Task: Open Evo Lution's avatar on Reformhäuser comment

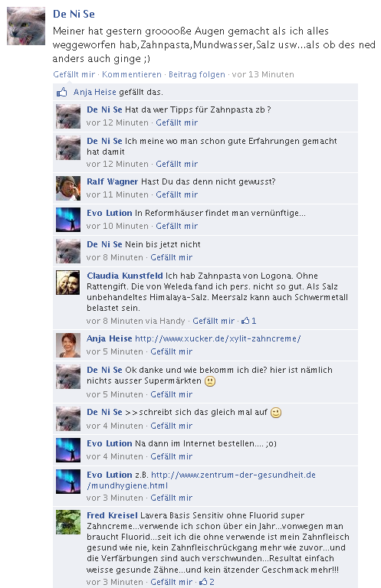Action: click(68, 220)
